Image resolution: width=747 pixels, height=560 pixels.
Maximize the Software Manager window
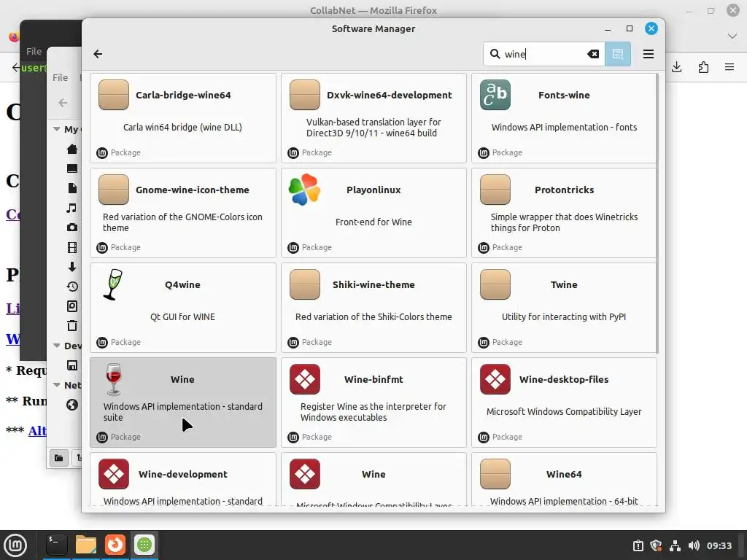(x=630, y=28)
